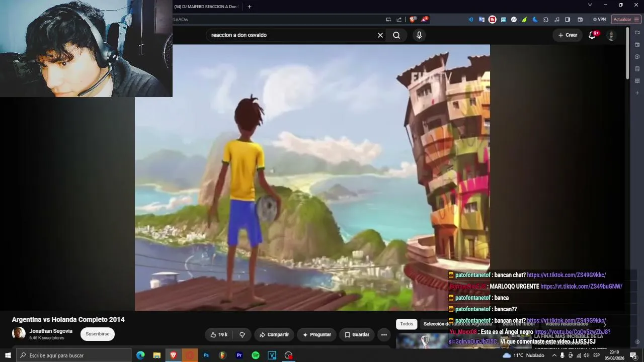
Task: Open the Brave Talk sidebar icon
Action: [x=637, y=33]
